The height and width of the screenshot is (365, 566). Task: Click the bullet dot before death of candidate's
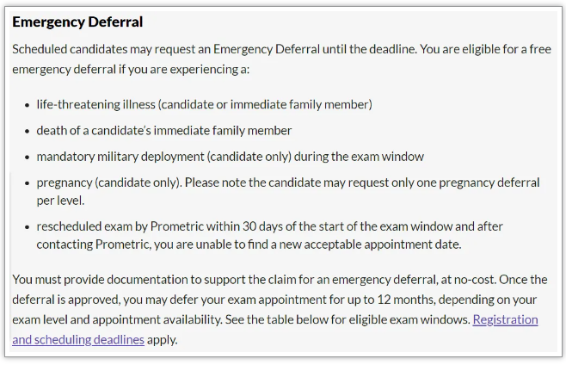[x=27, y=131]
